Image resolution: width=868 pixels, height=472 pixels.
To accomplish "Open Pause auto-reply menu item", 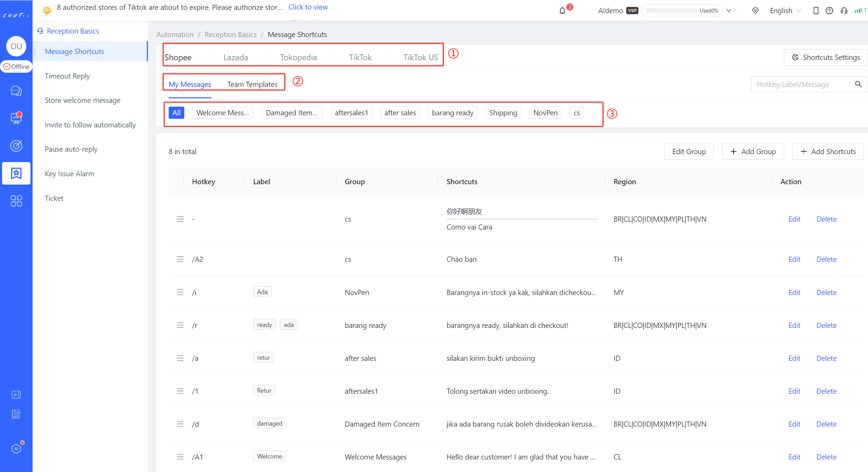I will tap(71, 149).
